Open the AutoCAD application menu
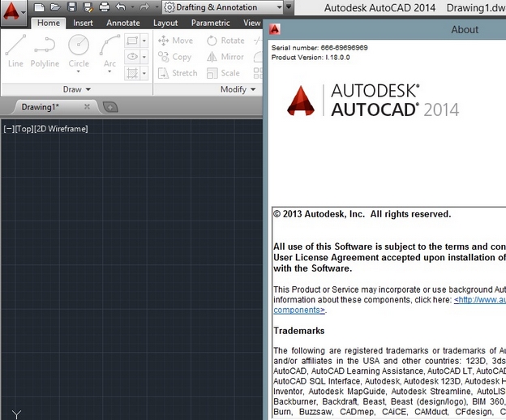 tap(13, 12)
